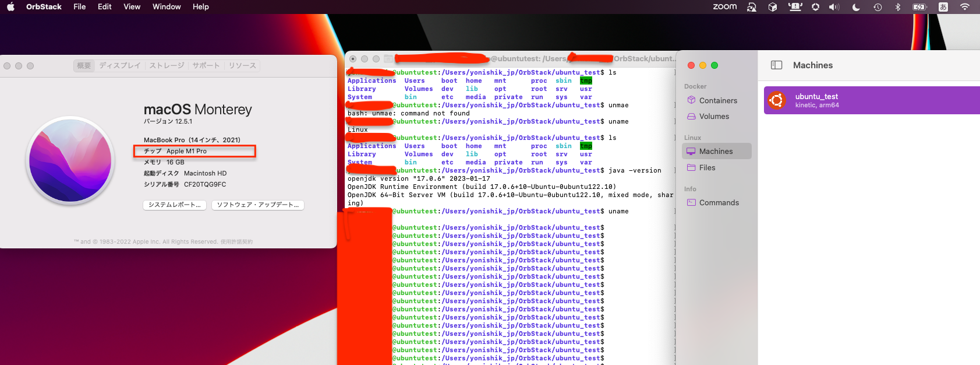Screen dimensions: 980x365
Task: Open the Bluetooth menu bar icon
Action: [x=898, y=7]
